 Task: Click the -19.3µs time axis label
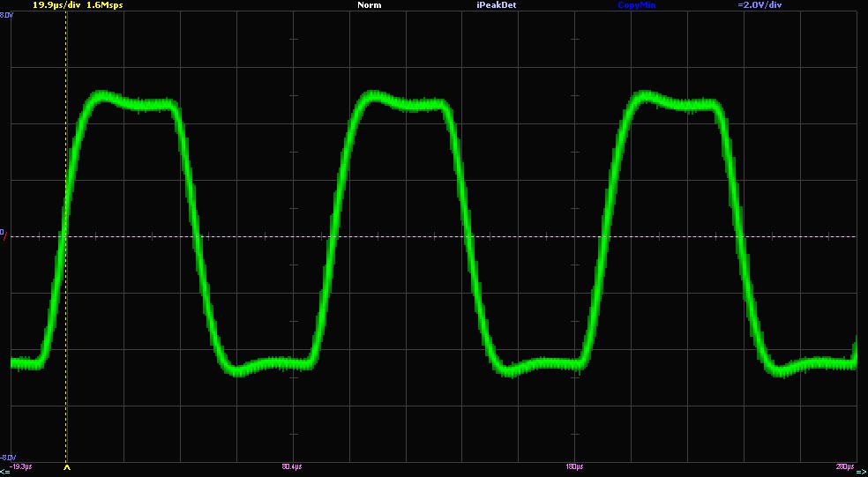click(22, 466)
